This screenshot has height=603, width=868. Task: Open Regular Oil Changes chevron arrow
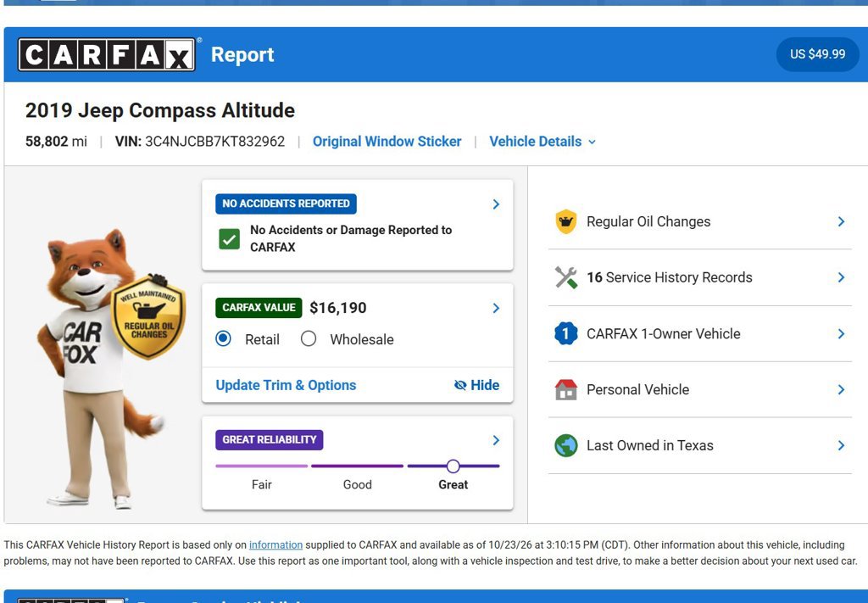pos(841,221)
